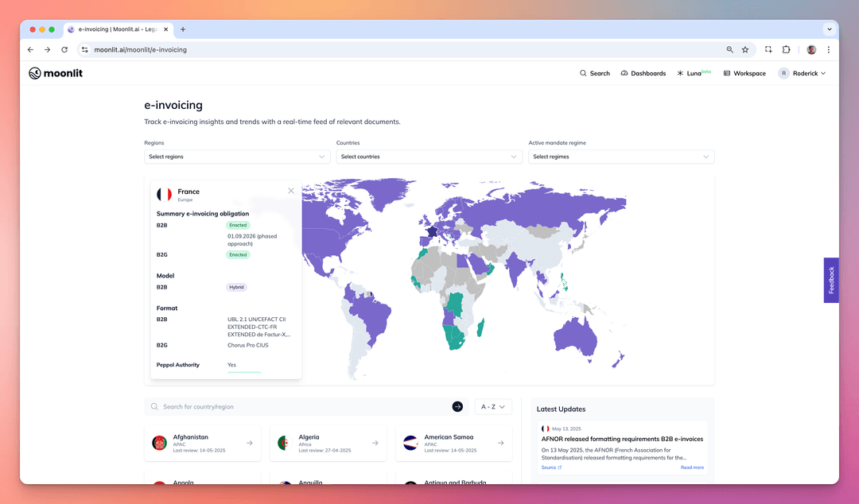859x504 pixels.
Task: Open the American Samoa country card
Action: pyautogui.click(x=453, y=443)
